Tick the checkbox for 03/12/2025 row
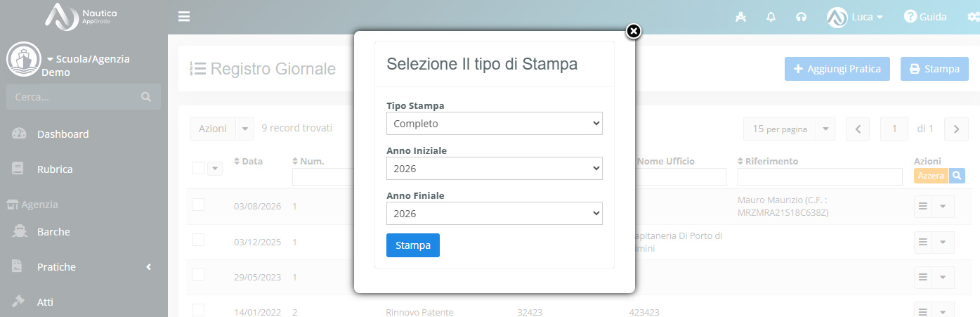The width and height of the screenshot is (980, 317). (x=198, y=240)
